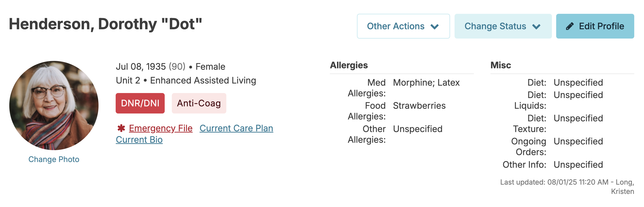
Task: Open the Change Status dropdown
Action: [x=503, y=26]
